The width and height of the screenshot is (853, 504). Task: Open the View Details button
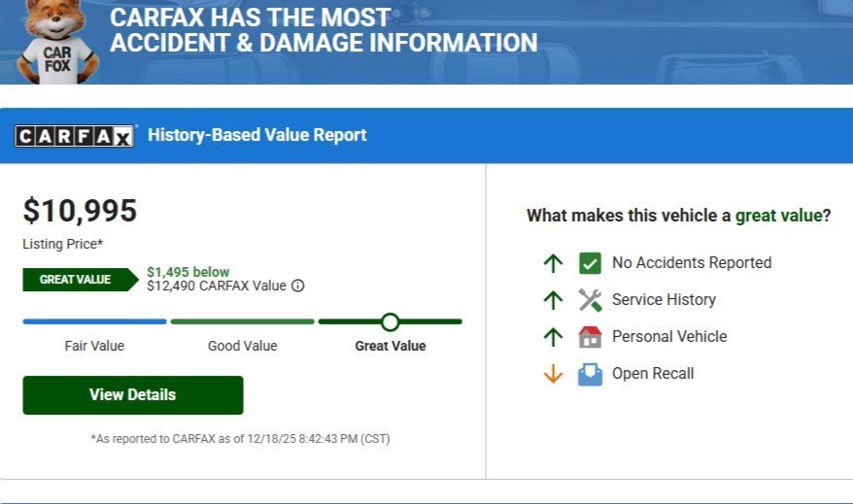pos(133,395)
